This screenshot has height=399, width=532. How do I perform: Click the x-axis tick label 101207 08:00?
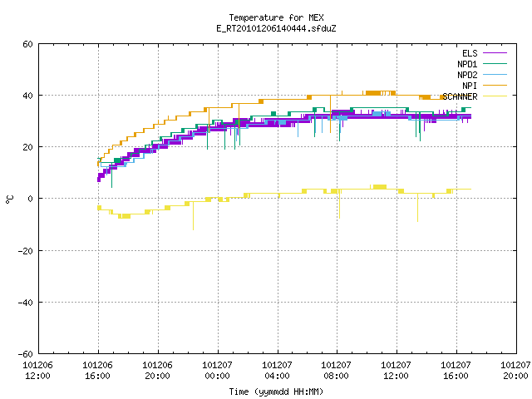(336, 371)
